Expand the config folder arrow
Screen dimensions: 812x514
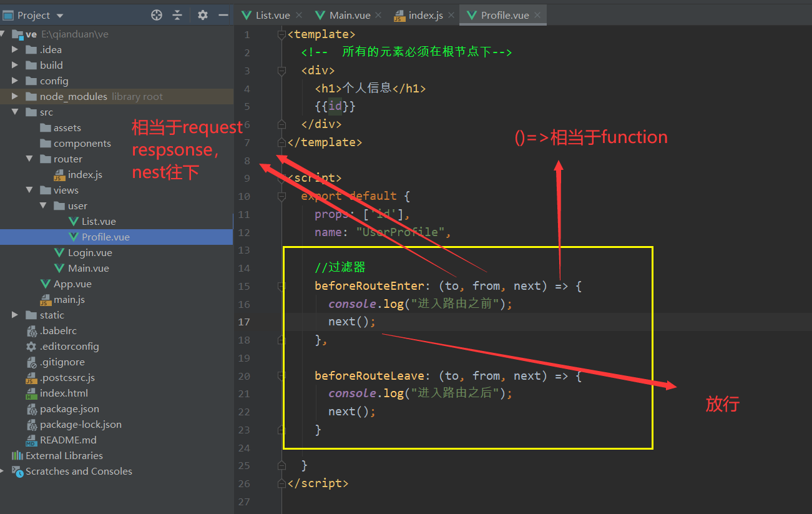pyautogui.click(x=15, y=81)
